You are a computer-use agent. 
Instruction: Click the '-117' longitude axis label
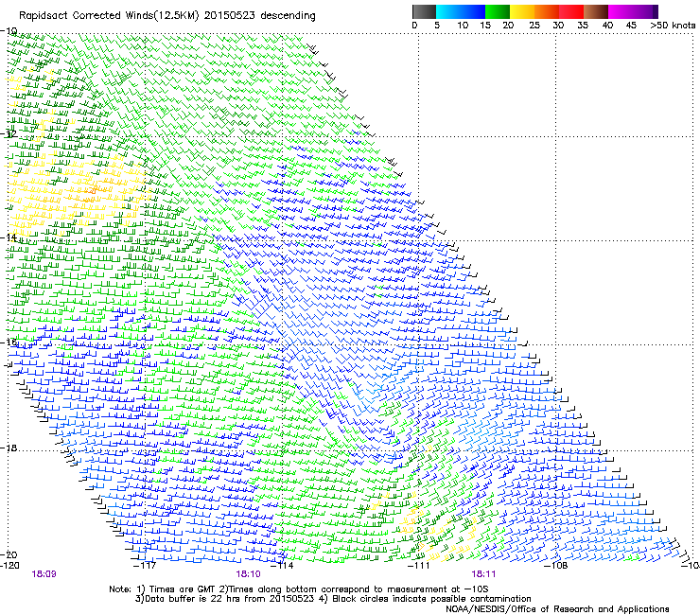(145, 566)
